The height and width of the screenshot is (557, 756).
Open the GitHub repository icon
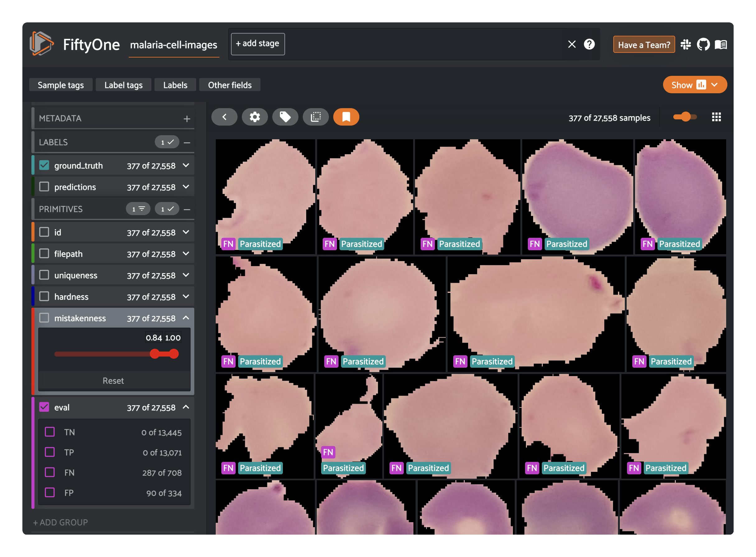(703, 44)
